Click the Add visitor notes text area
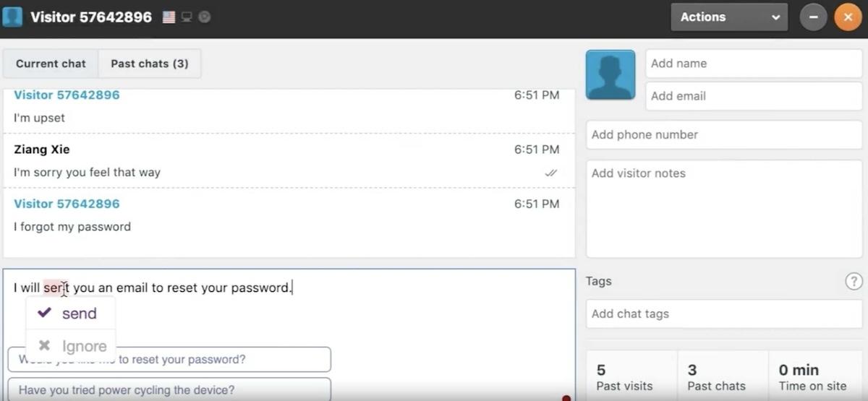The image size is (868, 401). coord(723,210)
